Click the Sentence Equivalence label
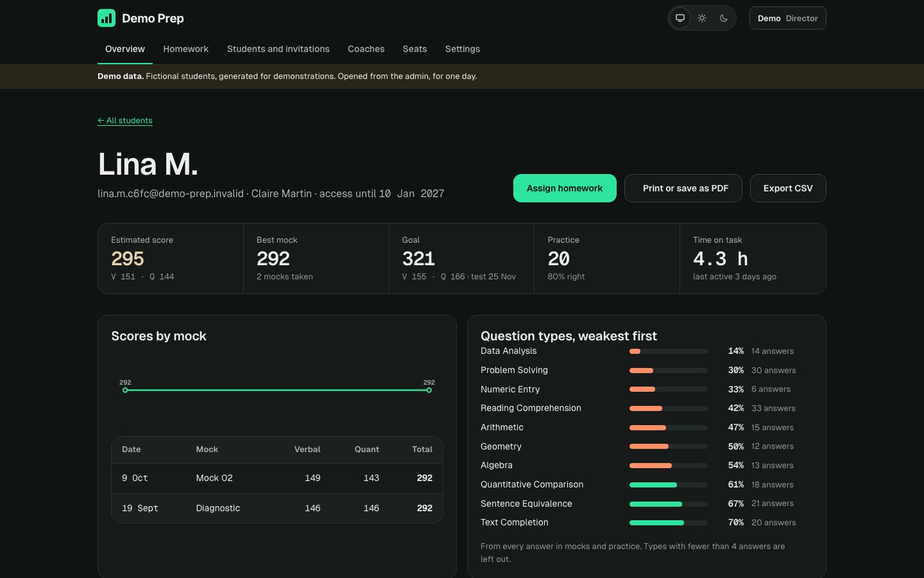Screen dimensions: 924x578 tap(526, 504)
